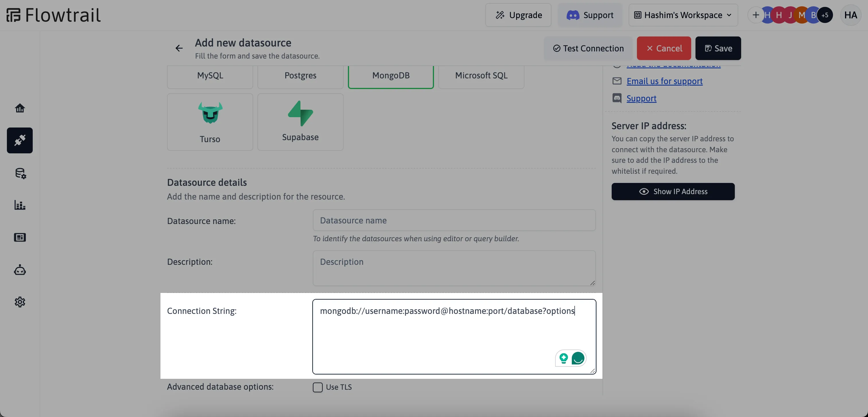
Task: Click the analytics/chart icon
Action: [20, 204]
